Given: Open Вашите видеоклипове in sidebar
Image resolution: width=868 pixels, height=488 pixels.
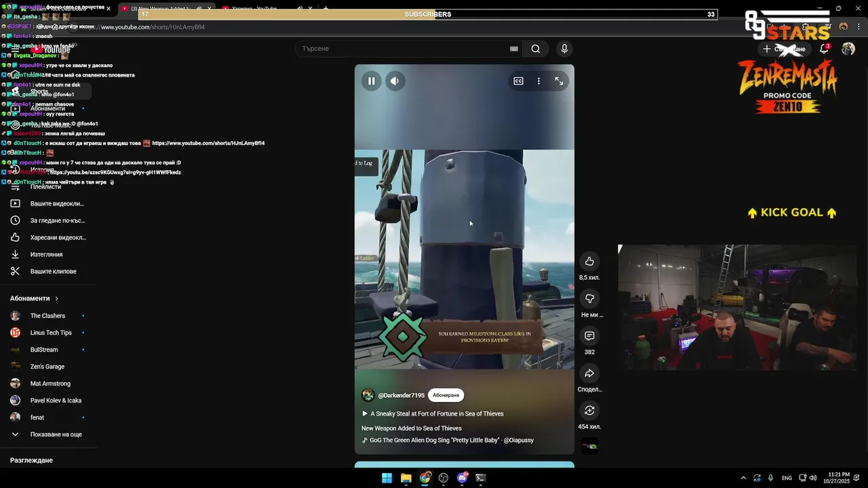Looking at the screenshot, I should (x=47, y=203).
